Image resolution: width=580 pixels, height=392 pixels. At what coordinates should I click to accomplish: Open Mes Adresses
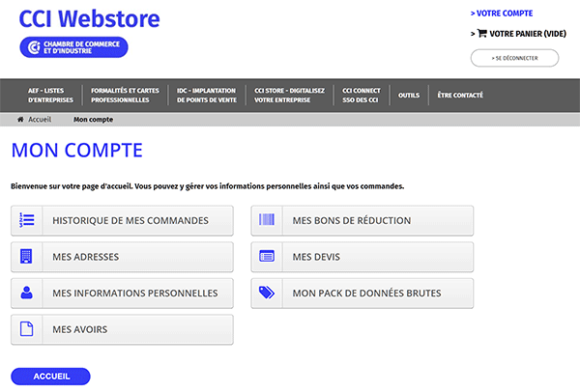(x=122, y=257)
